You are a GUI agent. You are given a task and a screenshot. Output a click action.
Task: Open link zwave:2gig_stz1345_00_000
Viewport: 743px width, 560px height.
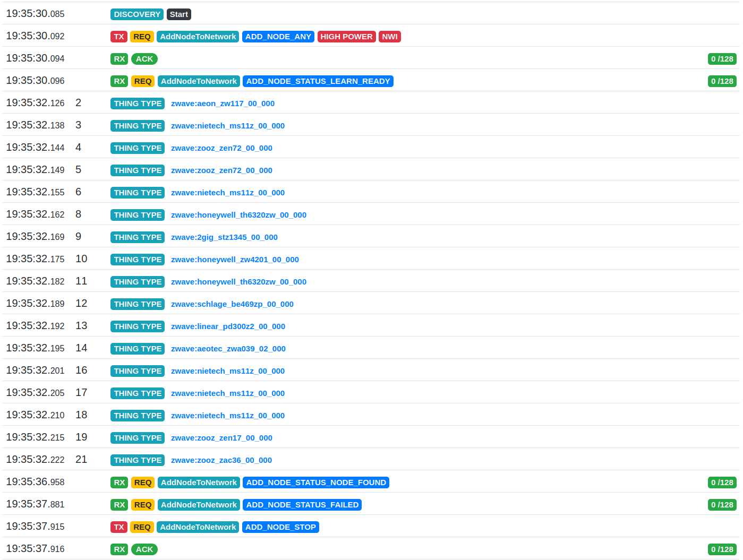[224, 237]
